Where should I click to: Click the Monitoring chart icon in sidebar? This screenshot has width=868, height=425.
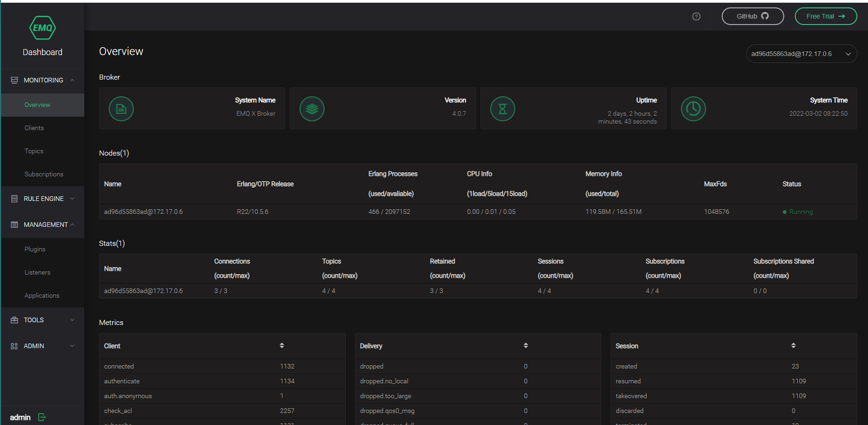[x=14, y=80]
